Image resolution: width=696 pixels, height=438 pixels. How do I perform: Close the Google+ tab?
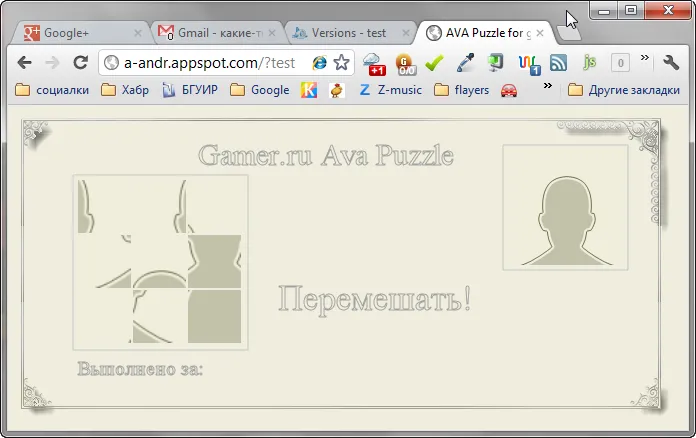pyautogui.click(x=138, y=33)
